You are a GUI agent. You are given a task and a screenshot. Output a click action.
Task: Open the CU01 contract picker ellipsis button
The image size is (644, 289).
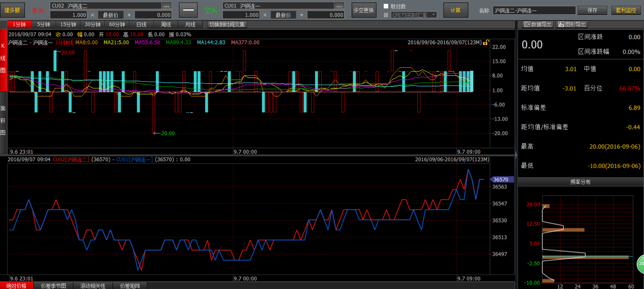[339, 6]
